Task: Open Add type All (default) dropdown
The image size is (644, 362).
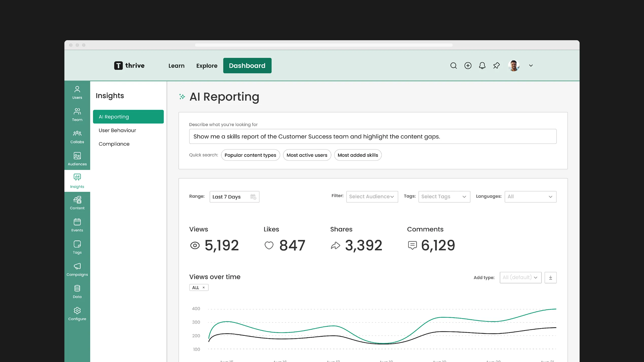Action: [520, 278]
